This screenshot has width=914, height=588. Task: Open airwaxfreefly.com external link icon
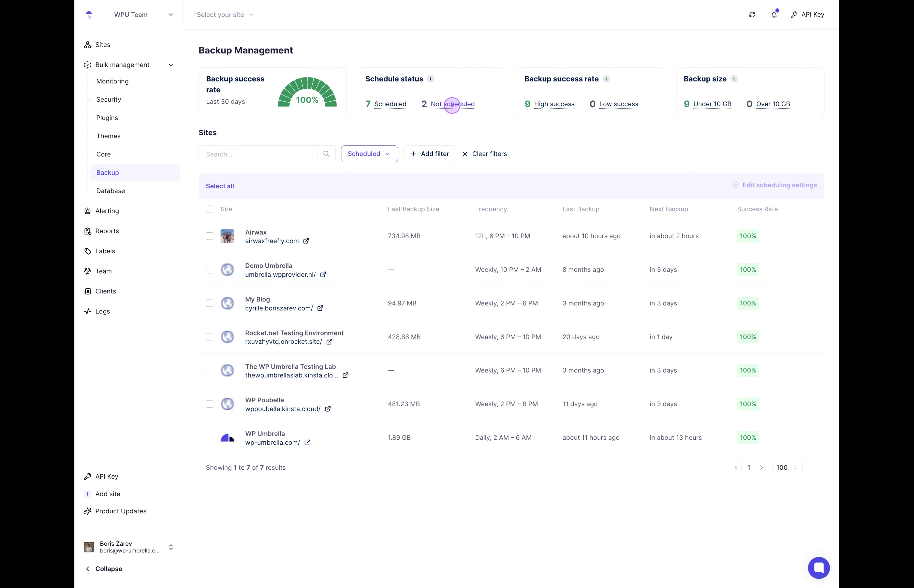coord(306,241)
